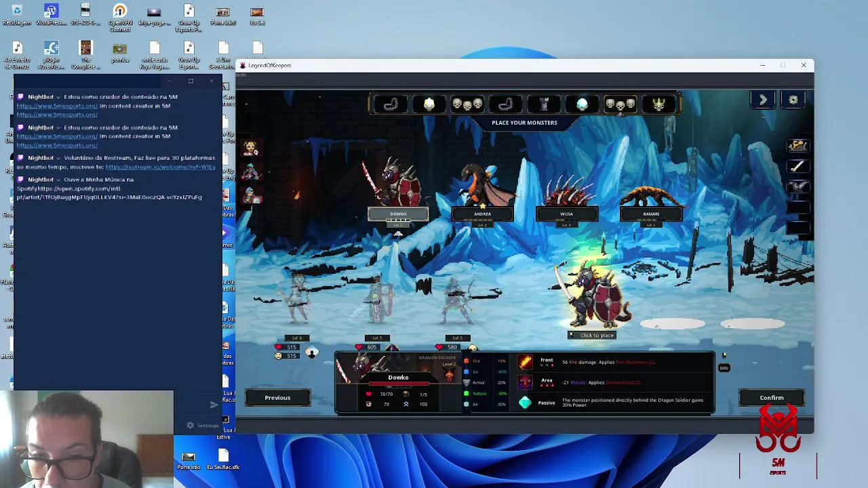
Task: Click the Confirm button
Action: [x=772, y=398]
